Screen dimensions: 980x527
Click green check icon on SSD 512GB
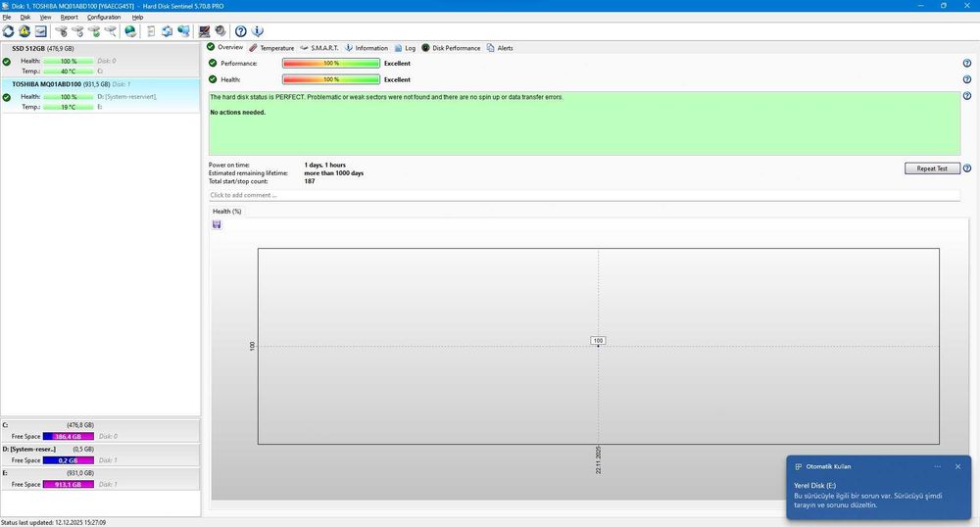point(6,62)
